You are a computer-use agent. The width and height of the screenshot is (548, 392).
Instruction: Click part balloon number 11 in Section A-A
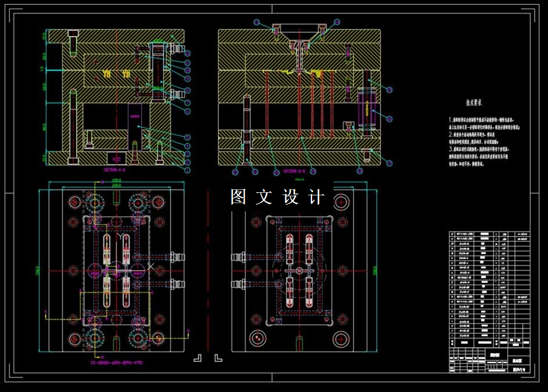[187, 63]
